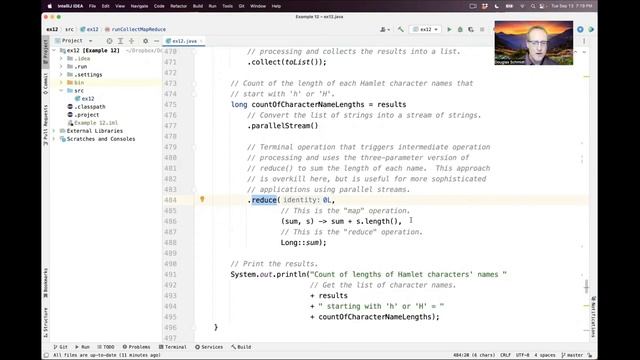Click the intention lightbulb on line 484
640x360 pixels.
pyautogui.click(x=202, y=200)
